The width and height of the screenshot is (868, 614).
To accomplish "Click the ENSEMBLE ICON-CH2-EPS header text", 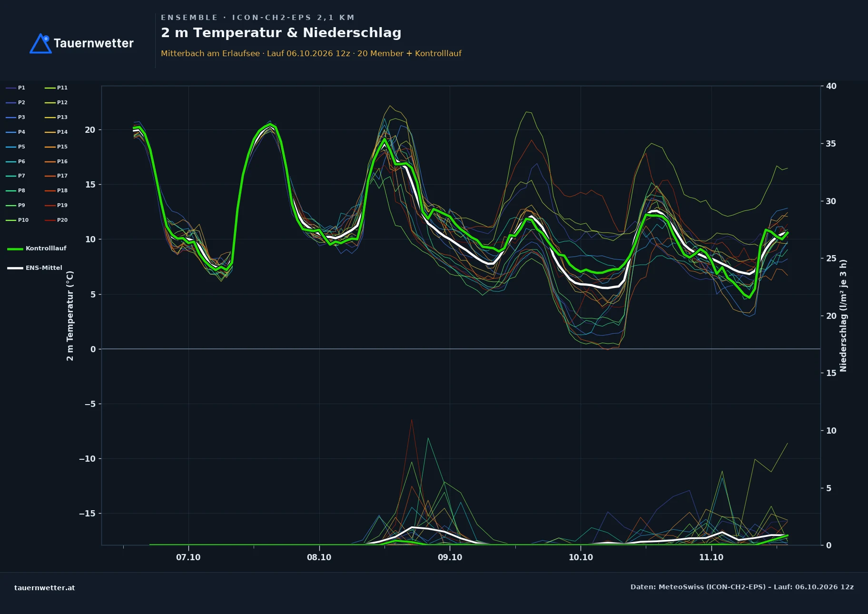I will coord(257,18).
